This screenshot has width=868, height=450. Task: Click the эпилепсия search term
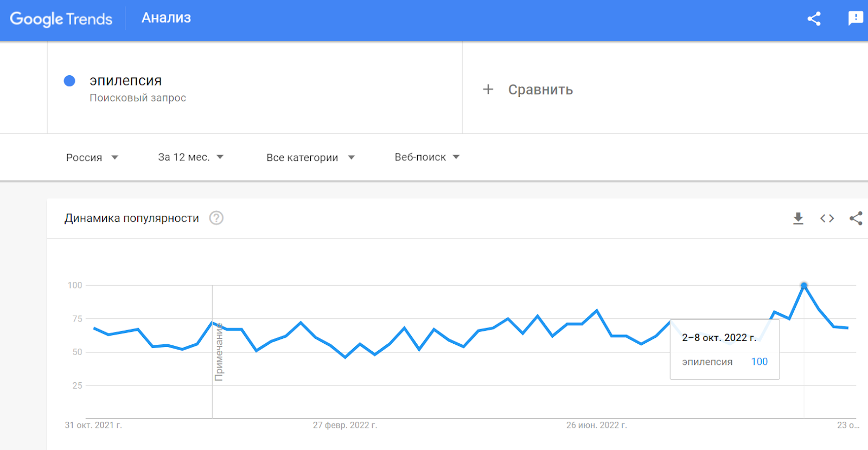coord(125,81)
